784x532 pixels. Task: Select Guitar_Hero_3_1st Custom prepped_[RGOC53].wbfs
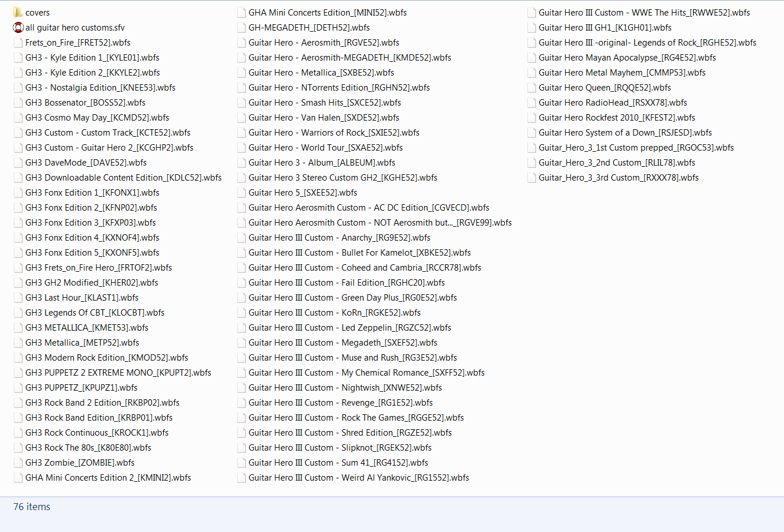(x=636, y=147)
